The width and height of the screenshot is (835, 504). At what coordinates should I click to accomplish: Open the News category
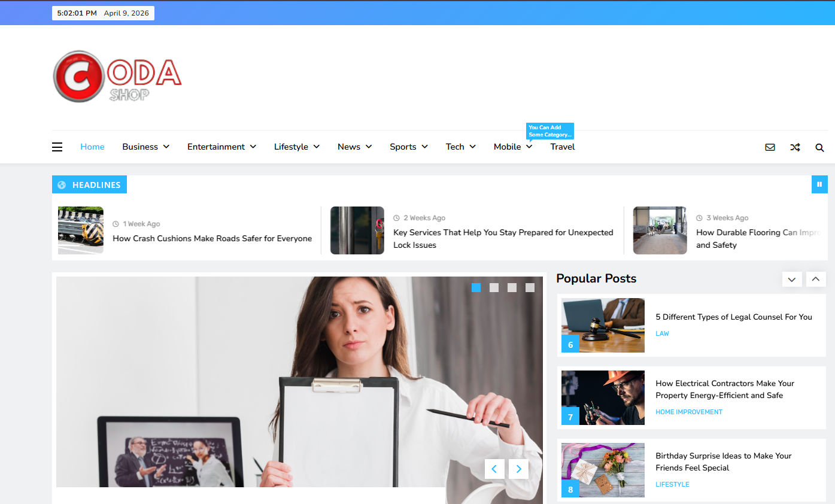(x=349, y=147)
